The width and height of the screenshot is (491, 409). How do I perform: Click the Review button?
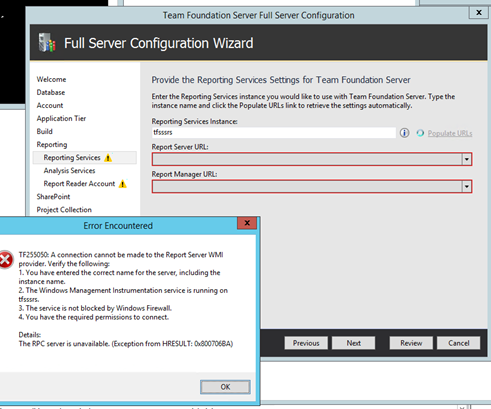pyautogui.click(x=411, y=343)
